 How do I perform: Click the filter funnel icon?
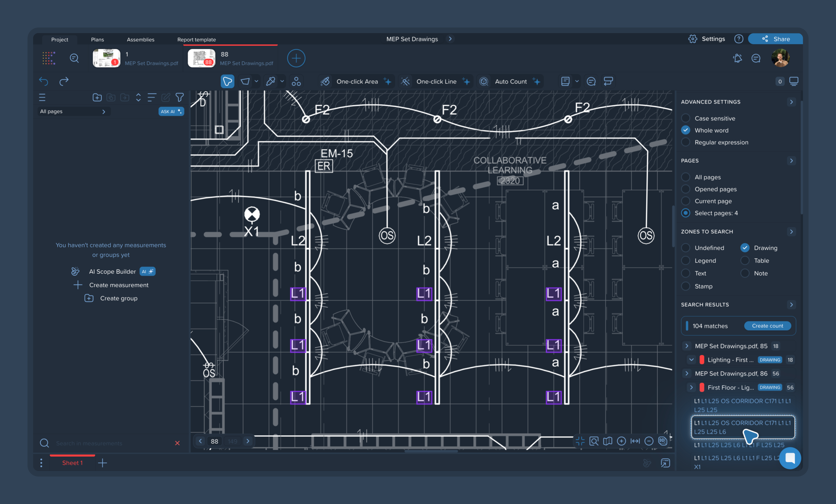180,98
